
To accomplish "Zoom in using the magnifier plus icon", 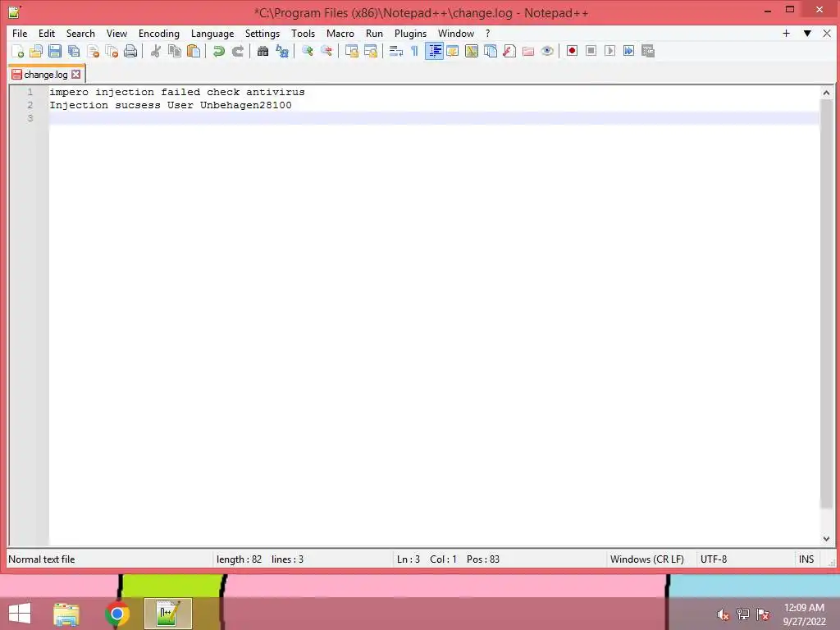I will tap(307, 51).
